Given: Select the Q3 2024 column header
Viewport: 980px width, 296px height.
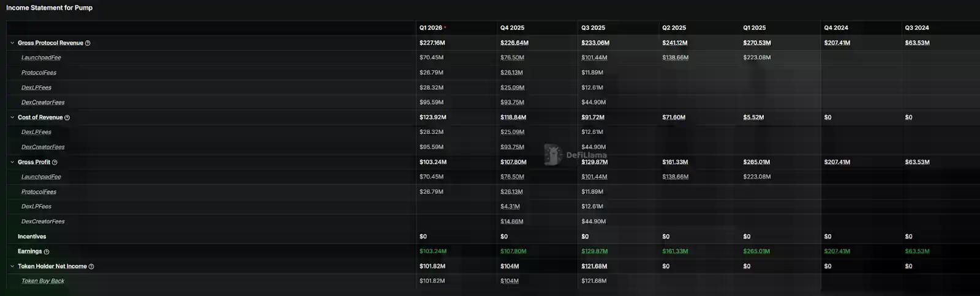Looking at the screenshot, I should [x=917, y=28].
